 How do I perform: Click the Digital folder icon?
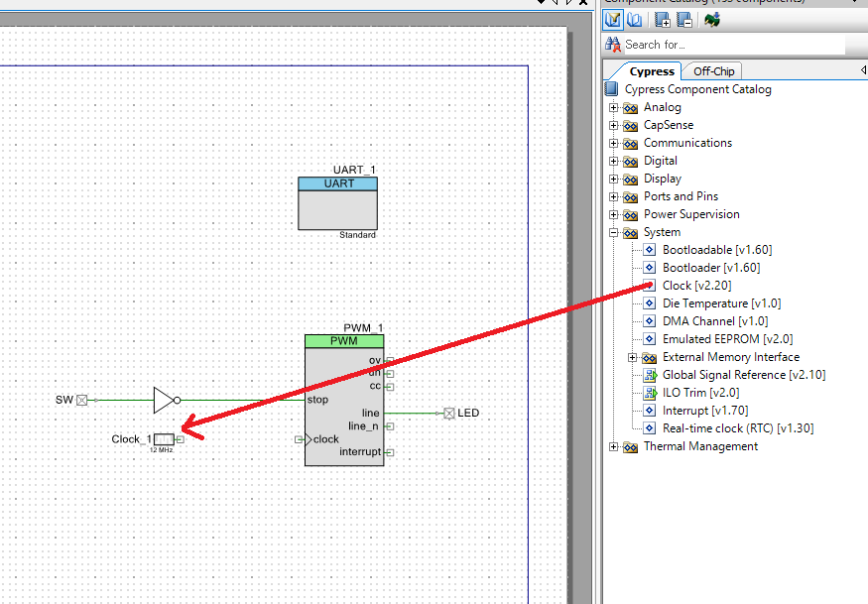point(630,162)
